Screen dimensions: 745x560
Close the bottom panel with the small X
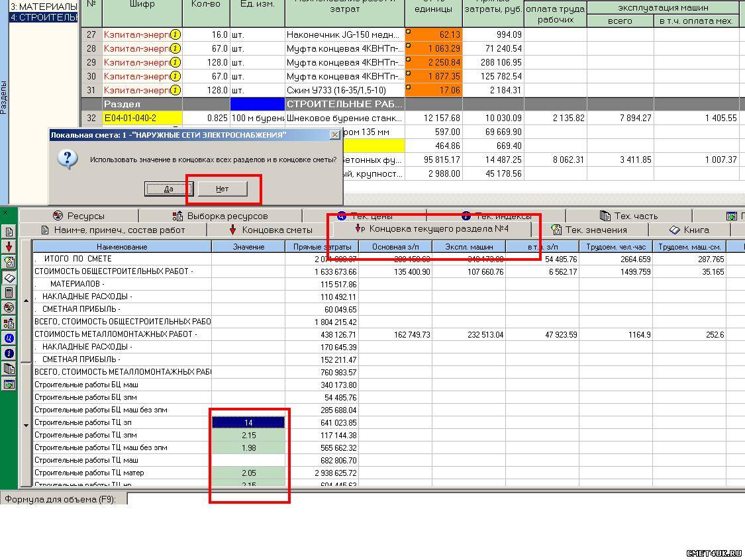click(x=5, y=212)
